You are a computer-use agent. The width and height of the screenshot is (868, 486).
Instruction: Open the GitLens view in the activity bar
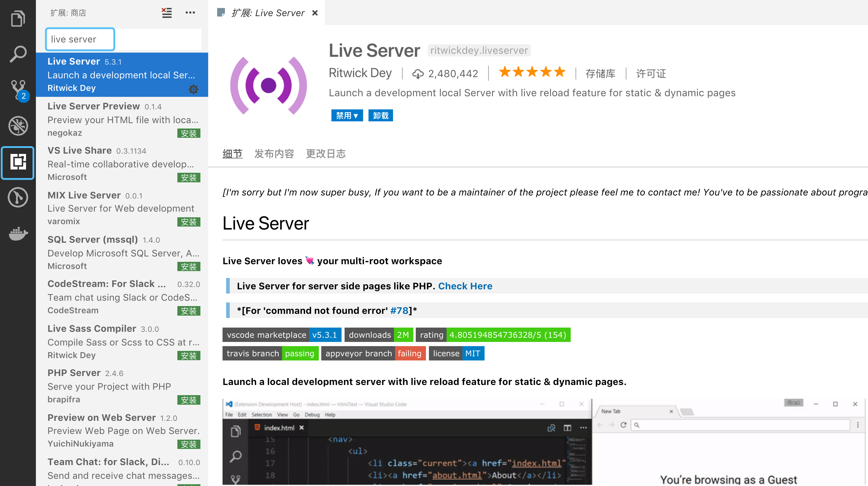point(18,197)
